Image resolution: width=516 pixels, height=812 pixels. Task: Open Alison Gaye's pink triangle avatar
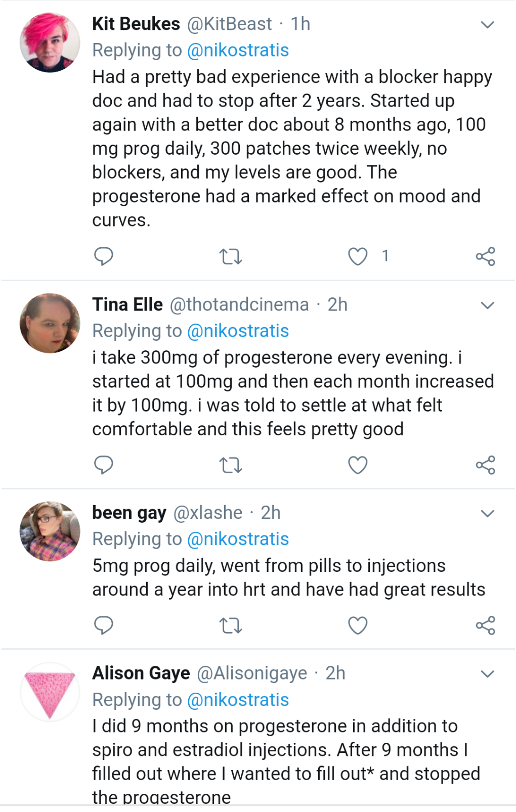50,692
